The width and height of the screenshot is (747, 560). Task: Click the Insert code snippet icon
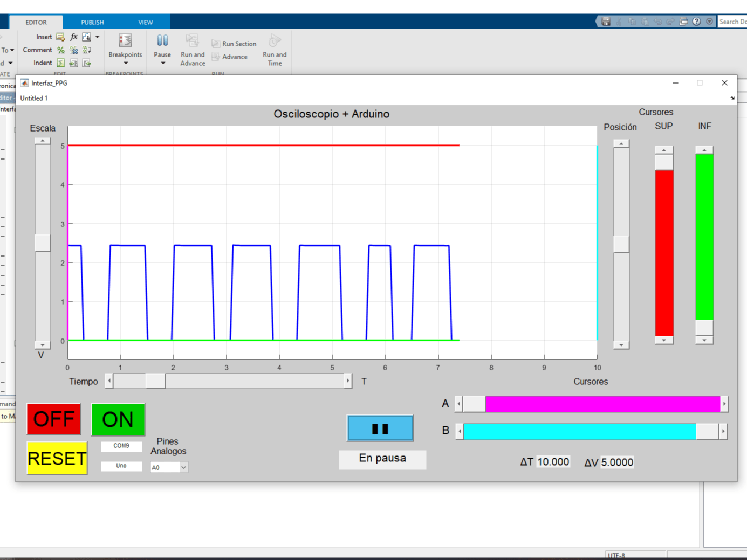(x=60, y=37)
